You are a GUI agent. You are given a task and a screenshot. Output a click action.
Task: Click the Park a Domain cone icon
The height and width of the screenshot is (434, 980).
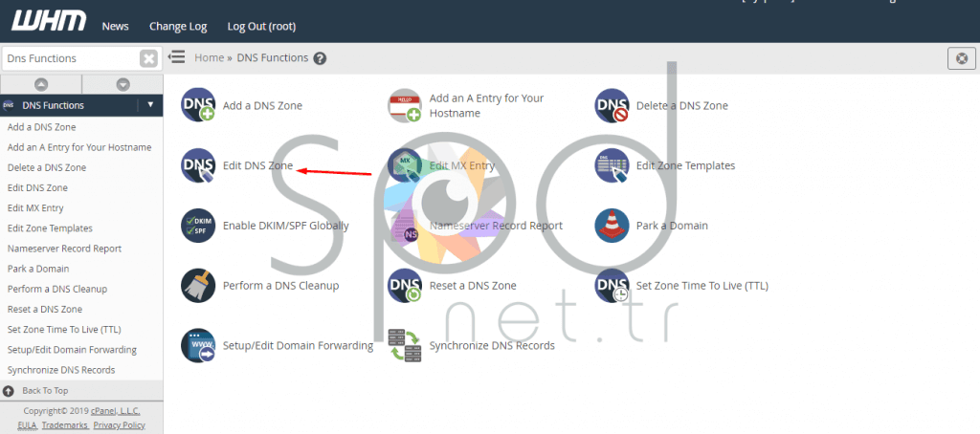(x=612, y=226)
